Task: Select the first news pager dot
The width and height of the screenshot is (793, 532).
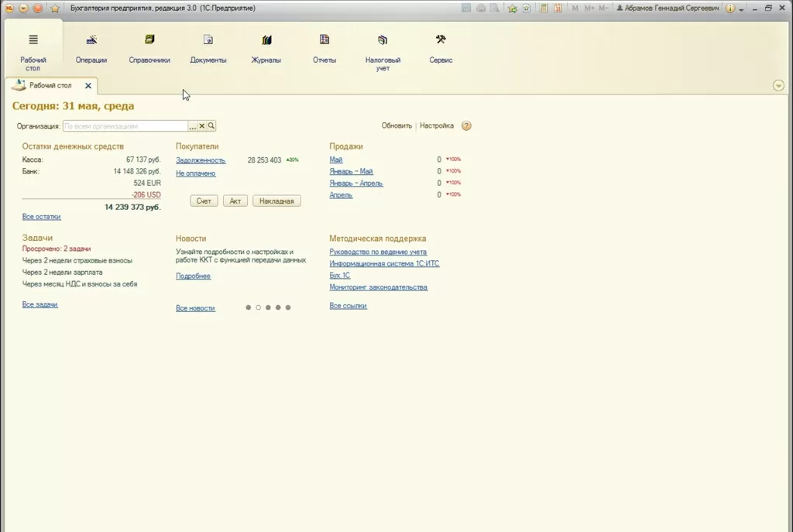Action: [249, 307]
